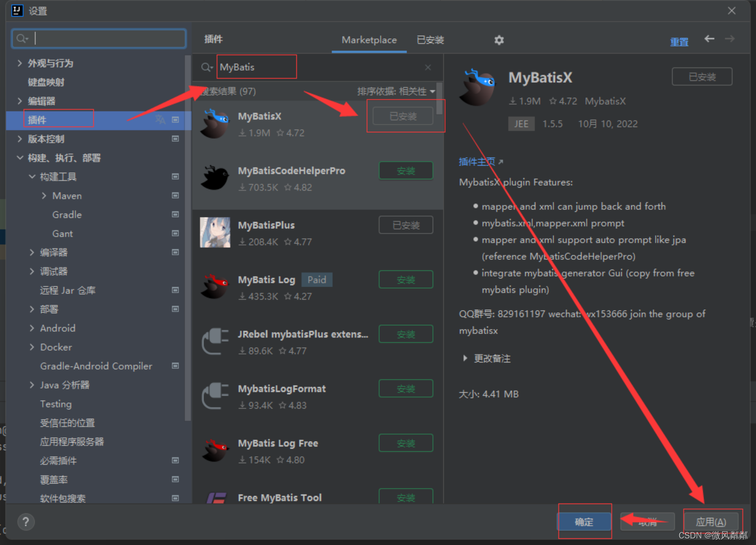Click the project-level marker beside Gant
This screenshot has width=756, height=545.
(175, 233)
